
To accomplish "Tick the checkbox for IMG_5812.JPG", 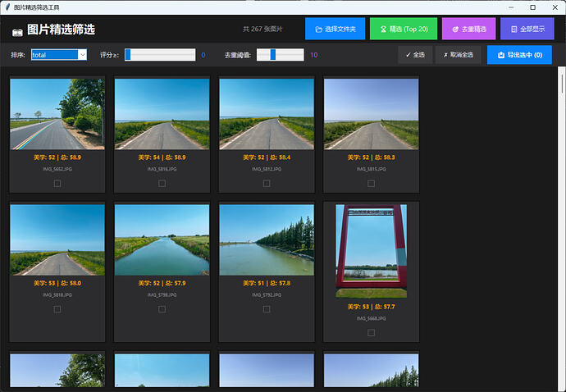I will (267, 184).
